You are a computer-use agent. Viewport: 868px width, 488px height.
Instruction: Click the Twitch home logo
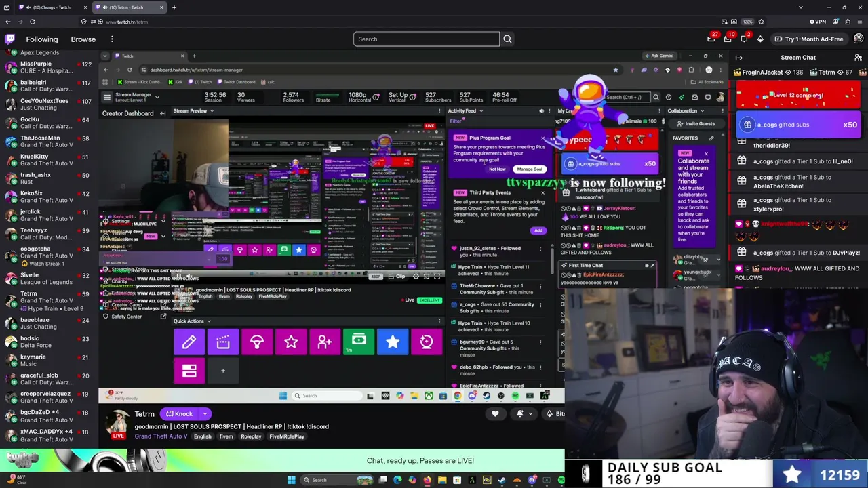9,39
